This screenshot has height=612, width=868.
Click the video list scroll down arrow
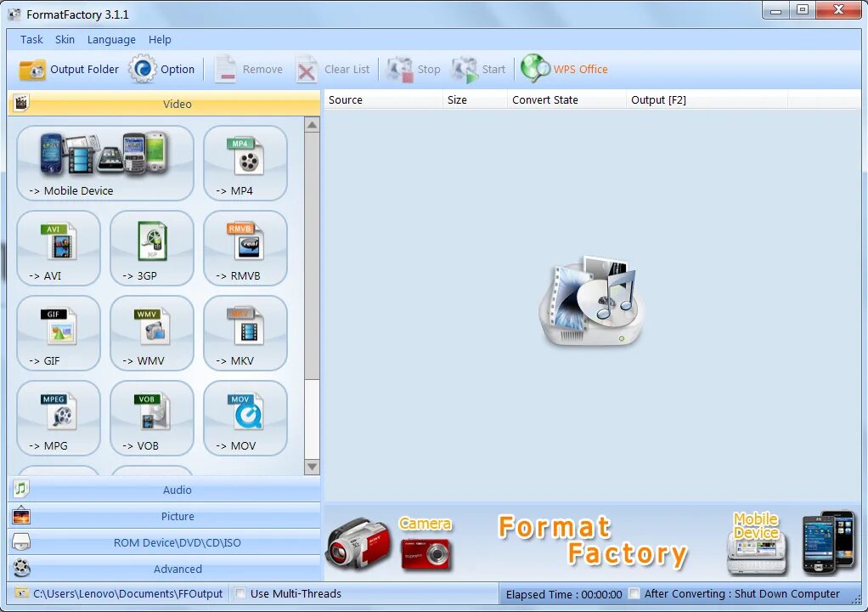tap(313, 467)
